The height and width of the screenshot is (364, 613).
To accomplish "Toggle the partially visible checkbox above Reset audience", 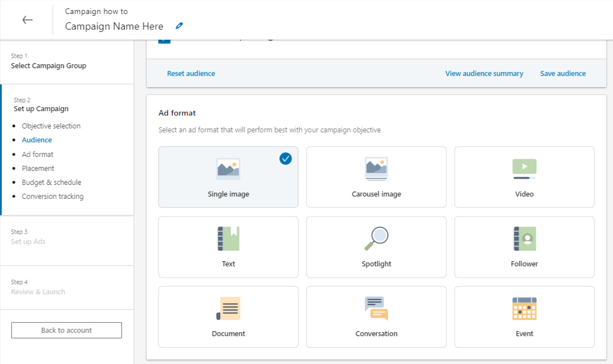I will 164,41.
